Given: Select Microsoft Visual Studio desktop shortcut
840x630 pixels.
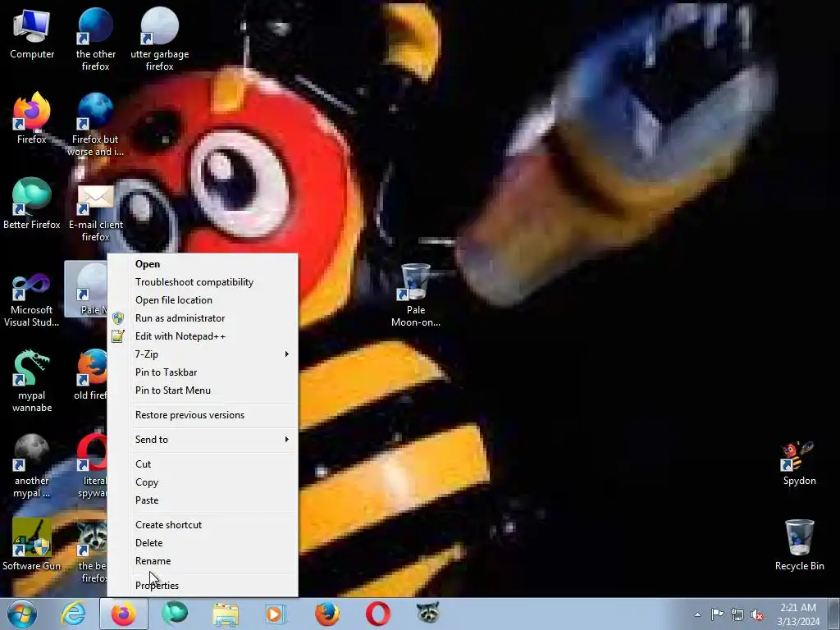Looking at the screenshot, I should click(32, 300).
